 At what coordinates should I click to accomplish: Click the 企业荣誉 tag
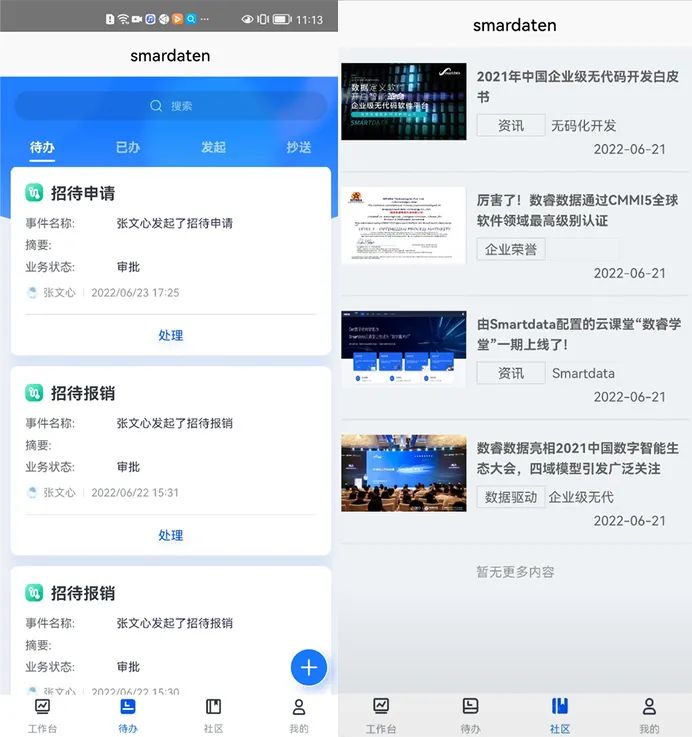click(x=511, y=249)
